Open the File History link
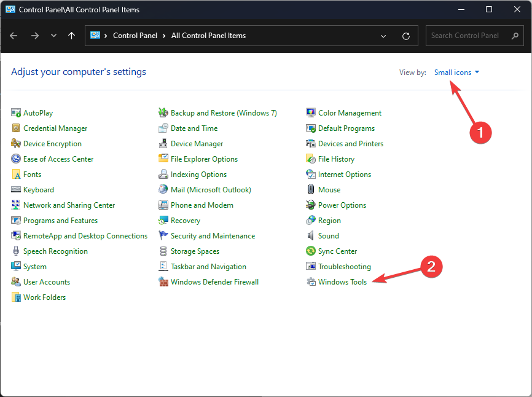The width and height of the screenshot is (532, 397). point(336,159)
